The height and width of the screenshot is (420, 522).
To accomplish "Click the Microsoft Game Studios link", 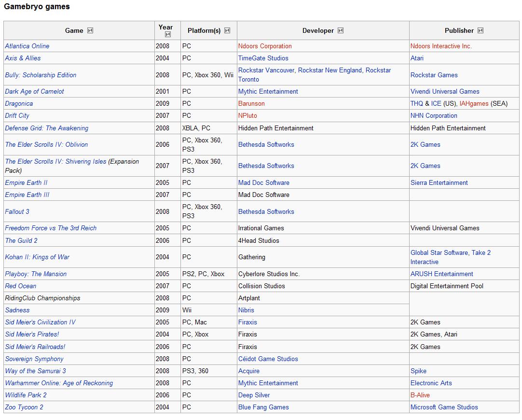I will (444, 407).
